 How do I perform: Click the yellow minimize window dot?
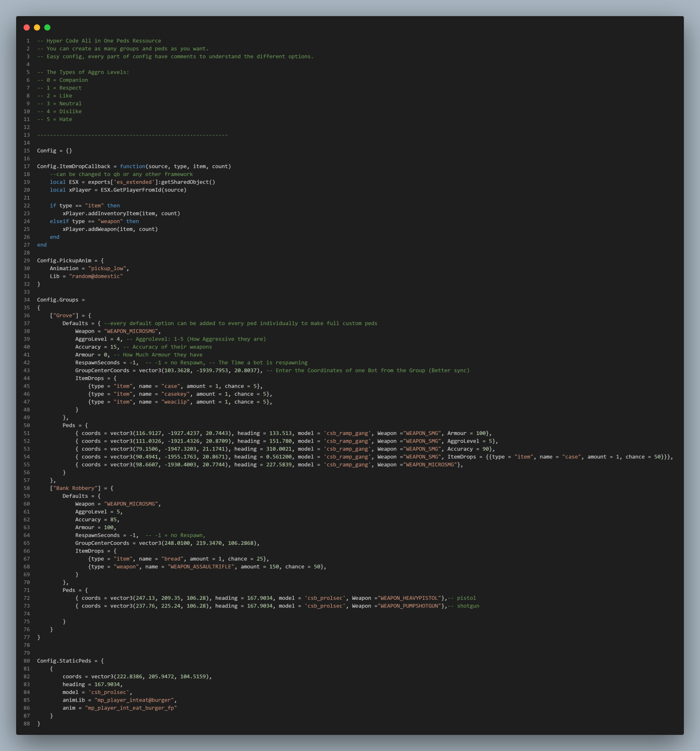tap(37, 27)
